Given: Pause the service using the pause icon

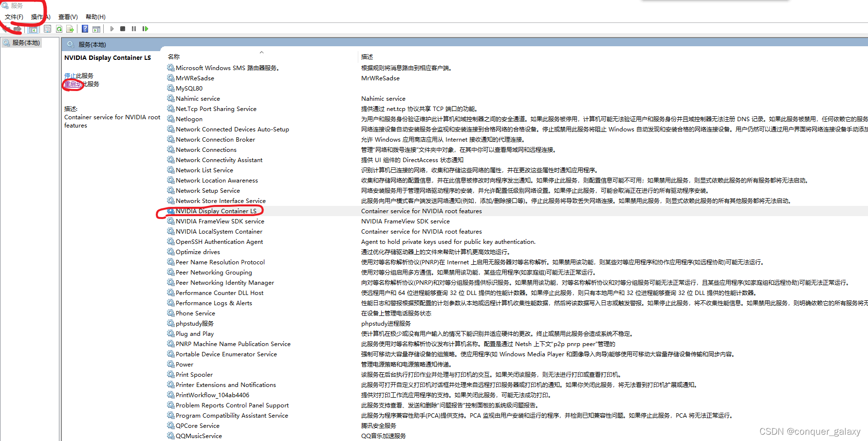Looking at the screenshot, I should coord(134,29).
